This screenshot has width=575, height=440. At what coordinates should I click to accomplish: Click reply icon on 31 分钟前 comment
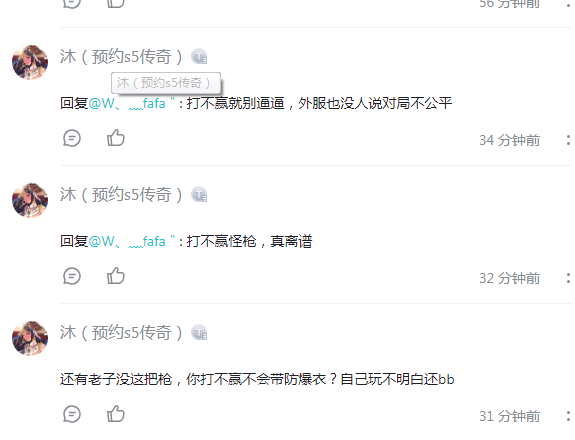point(72,414)
